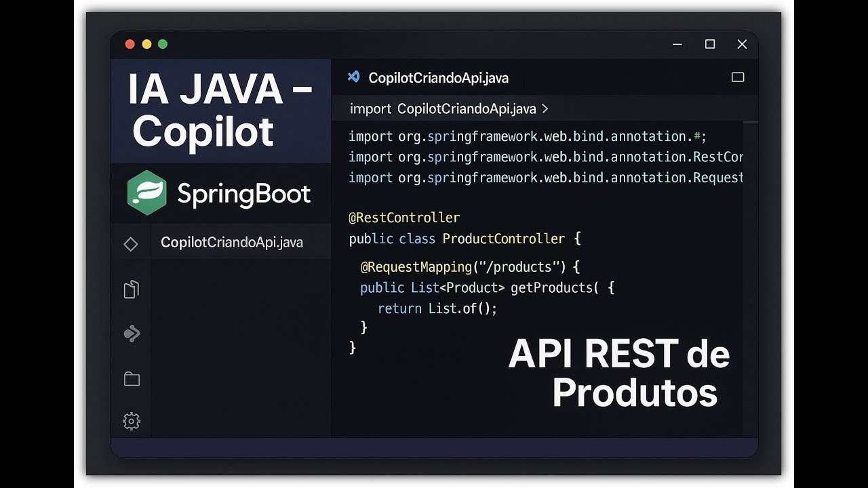
Task: Open the run and debug icon
Action: pos(132,333)
